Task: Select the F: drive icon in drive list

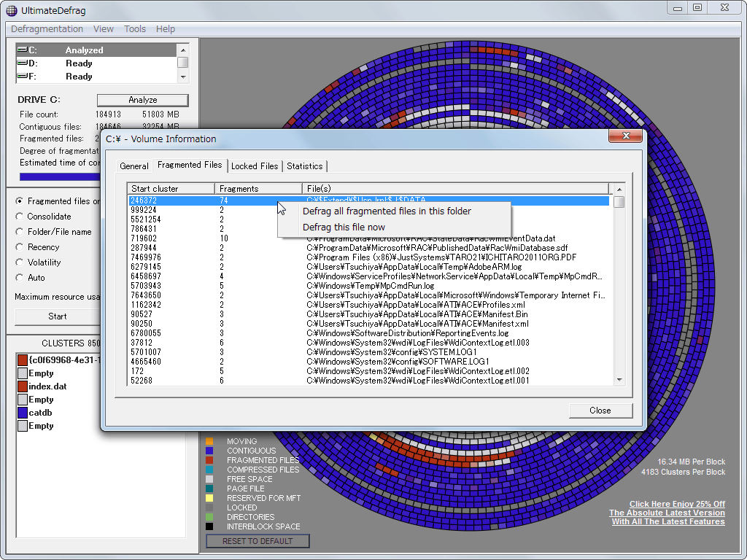Action: pyautogui.click(x=22, y=76)
